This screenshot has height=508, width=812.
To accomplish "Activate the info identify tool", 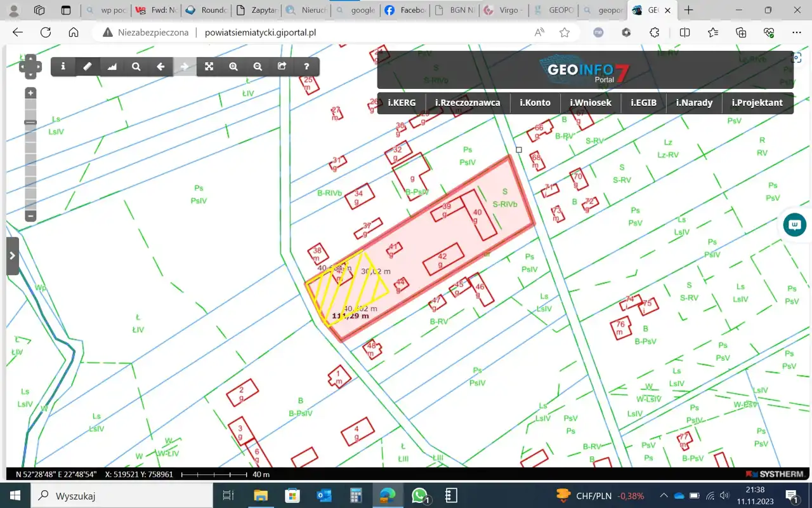I will point(63,67).
